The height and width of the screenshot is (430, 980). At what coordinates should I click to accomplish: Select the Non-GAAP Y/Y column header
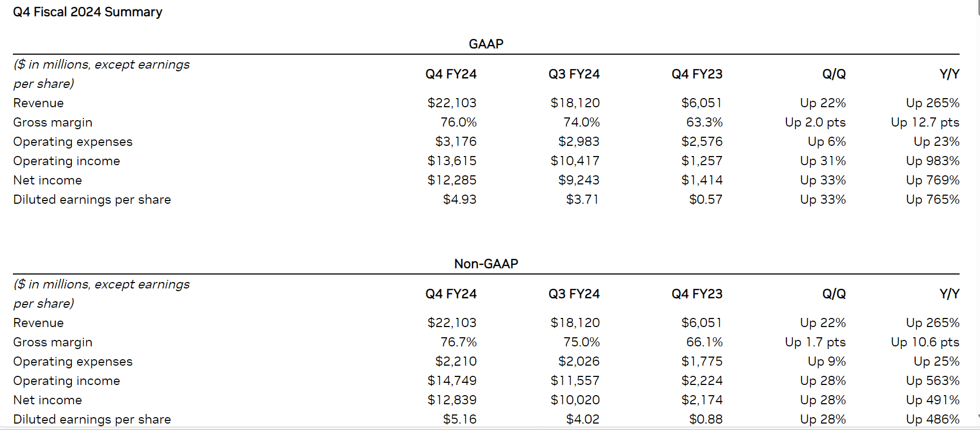coord(949,294)
